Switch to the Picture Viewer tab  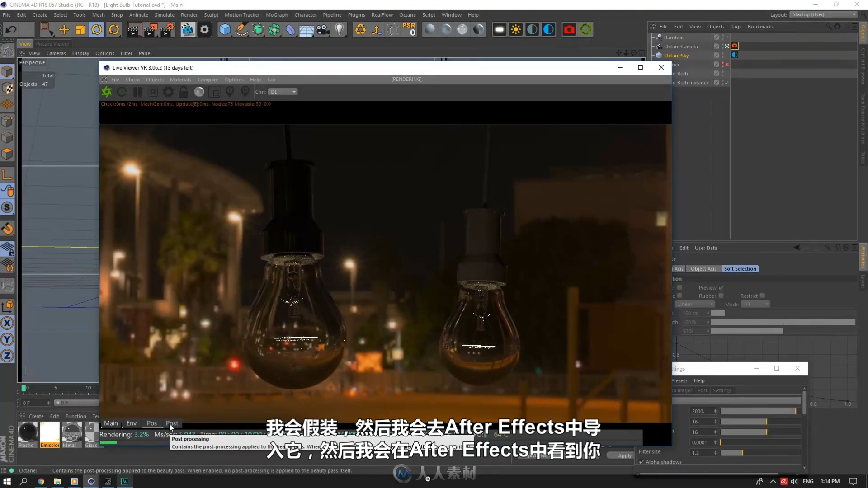coord(52,44)
